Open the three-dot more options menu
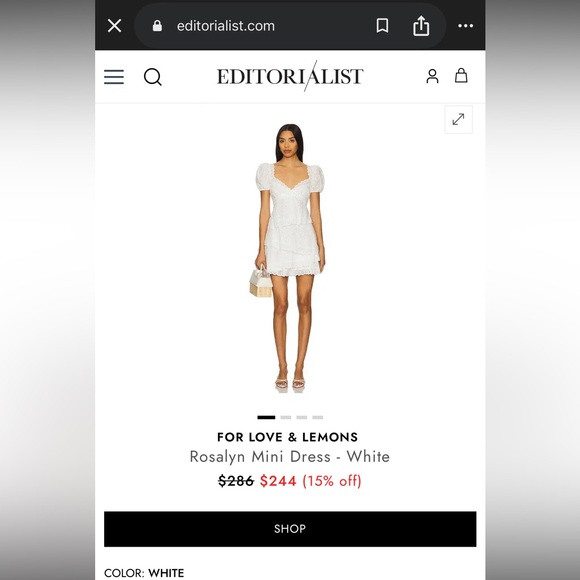The width and height of the screenshot is (580, 580). [465, 26]
